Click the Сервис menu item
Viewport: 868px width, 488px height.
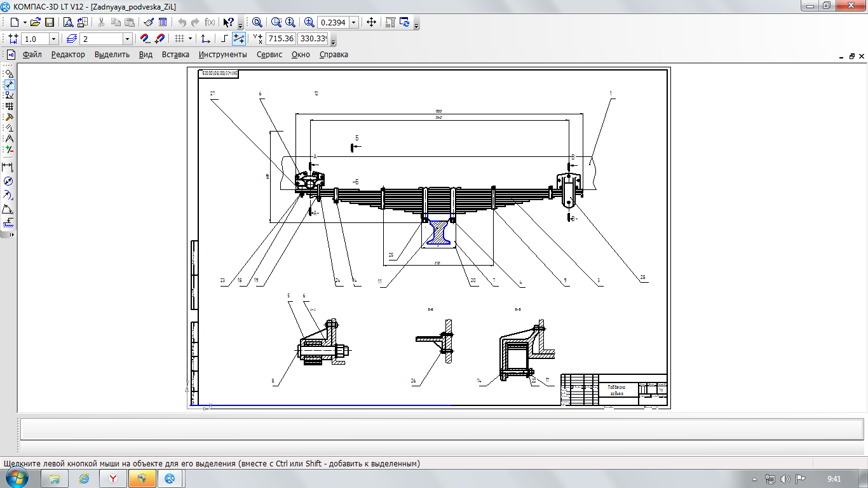click(269, 55)
